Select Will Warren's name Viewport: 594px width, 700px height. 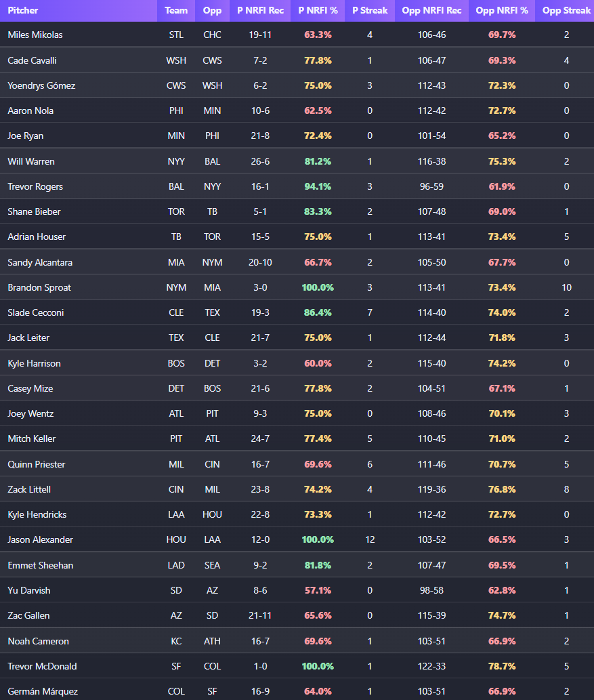[30, 161]
